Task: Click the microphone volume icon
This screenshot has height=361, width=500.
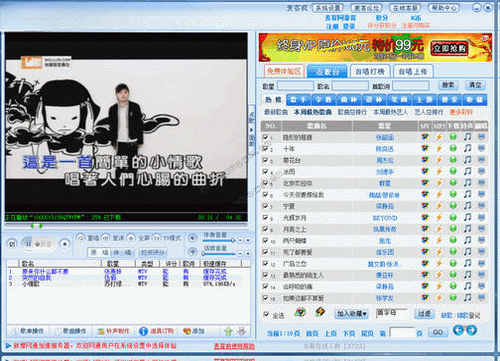Action: tap(193, 252)
